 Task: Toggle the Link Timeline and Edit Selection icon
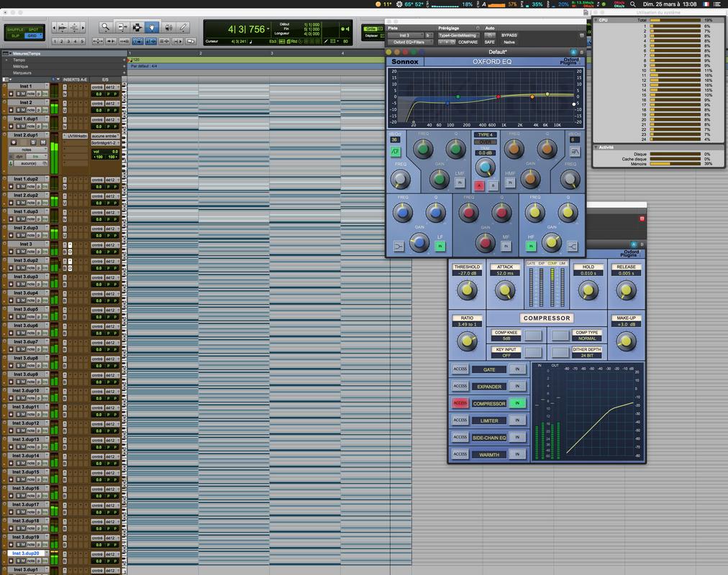(x=151, y=41)
